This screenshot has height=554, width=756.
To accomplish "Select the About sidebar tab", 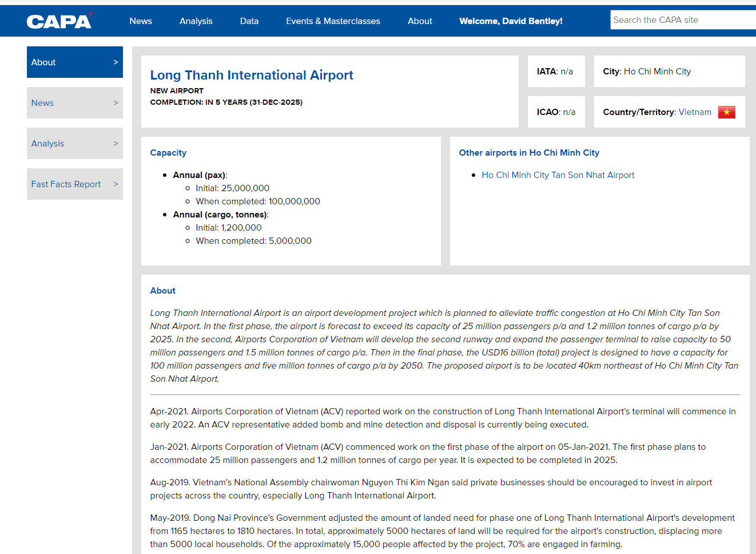I will (75, 62).
